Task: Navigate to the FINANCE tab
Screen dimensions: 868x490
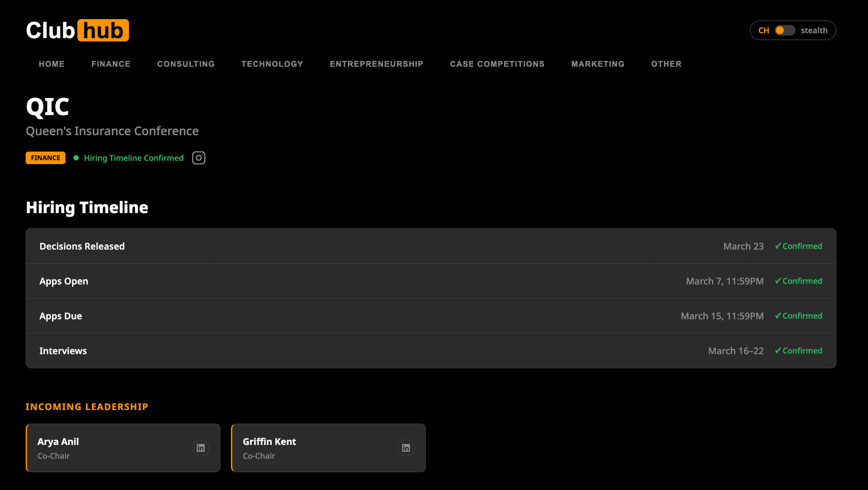Action: click(x=111, y=64)
